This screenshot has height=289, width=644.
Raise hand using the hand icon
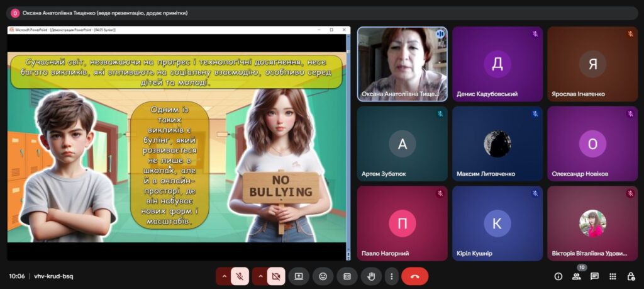point(371,276)
